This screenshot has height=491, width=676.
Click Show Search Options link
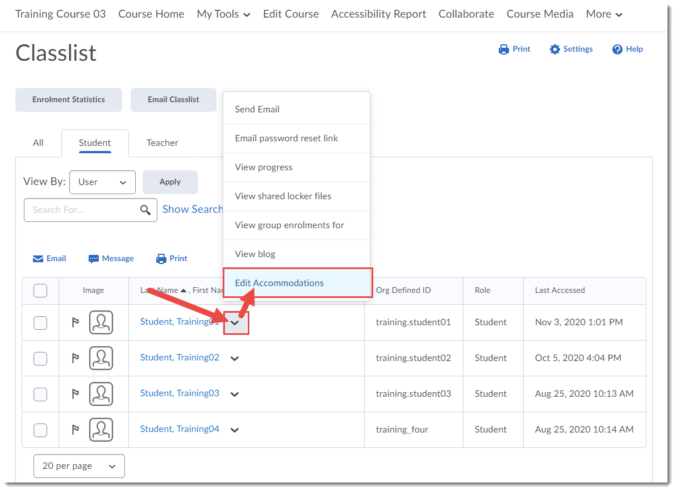tap(192, 210)
